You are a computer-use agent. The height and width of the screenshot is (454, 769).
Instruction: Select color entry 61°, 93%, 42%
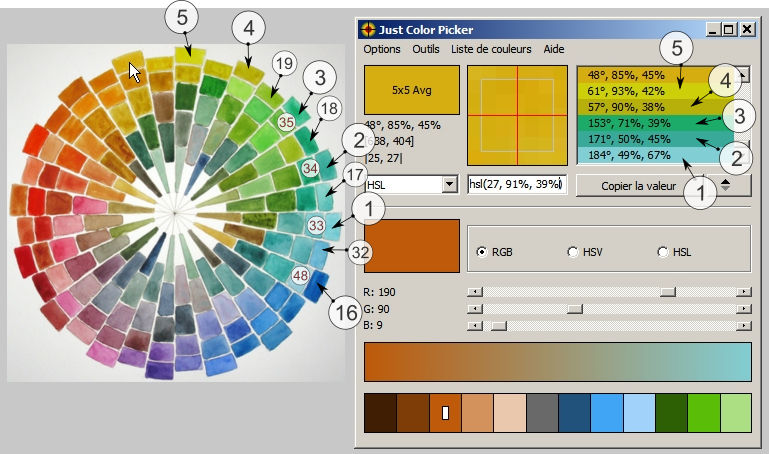(x=655, y=91)
